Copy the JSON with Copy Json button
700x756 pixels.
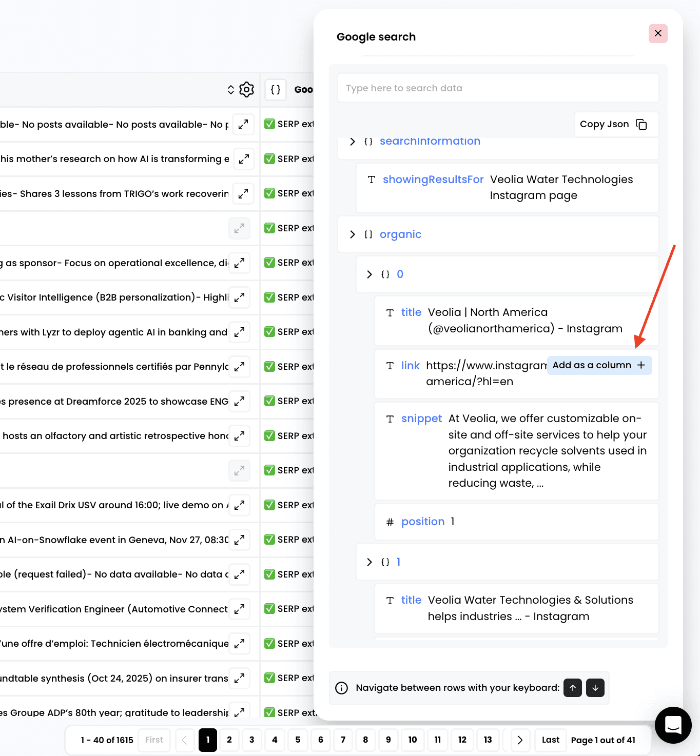[x=615, y=124]
